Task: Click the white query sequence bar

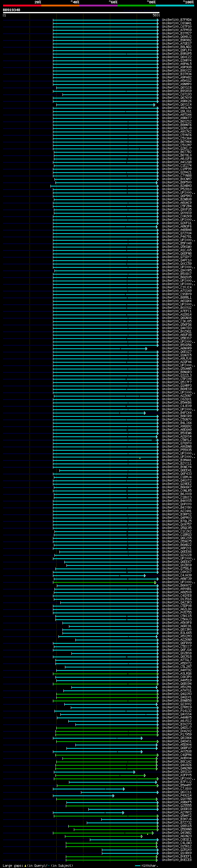Action: coord(81,13)
